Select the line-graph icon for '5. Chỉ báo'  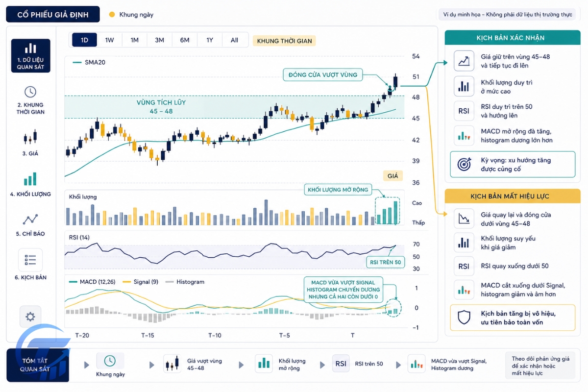click(x=30, y=220)
